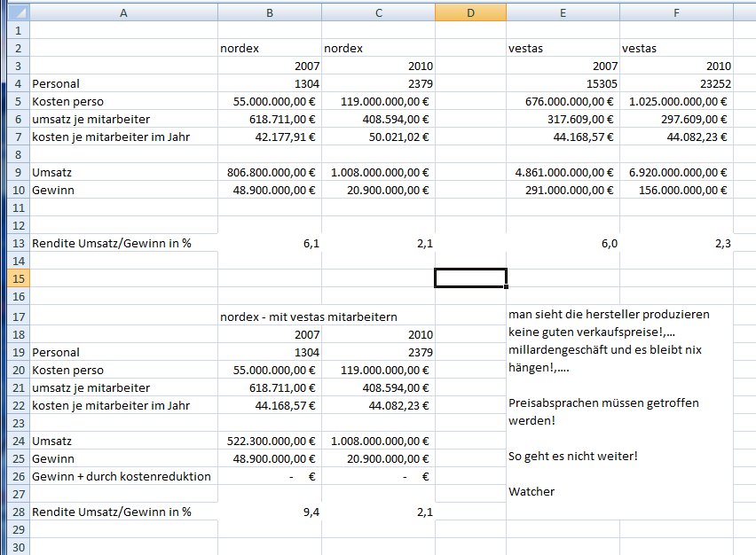Click the "So geht es nicht weiter!" text

point(573,456)
